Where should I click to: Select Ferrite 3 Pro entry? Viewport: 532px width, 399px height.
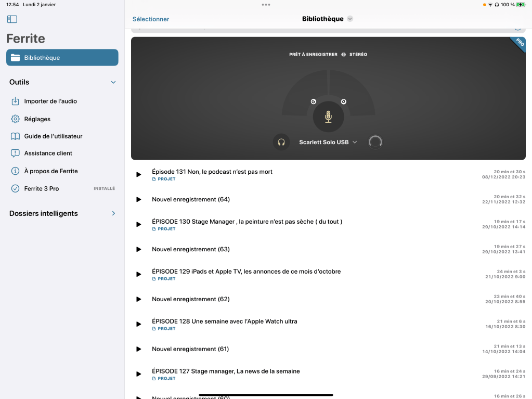tap(42, 189)
